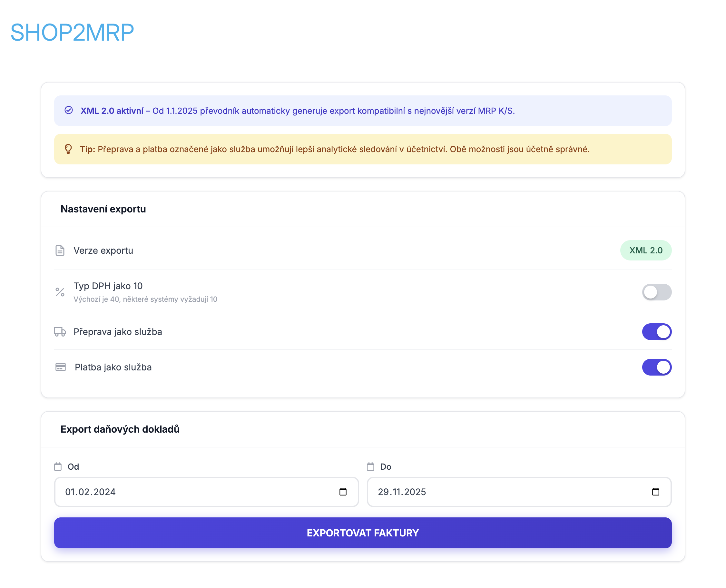Disable the Přeprava jako služba toggle
The height and width of the screenshot is (588, 726).
(x=657, y=332)
